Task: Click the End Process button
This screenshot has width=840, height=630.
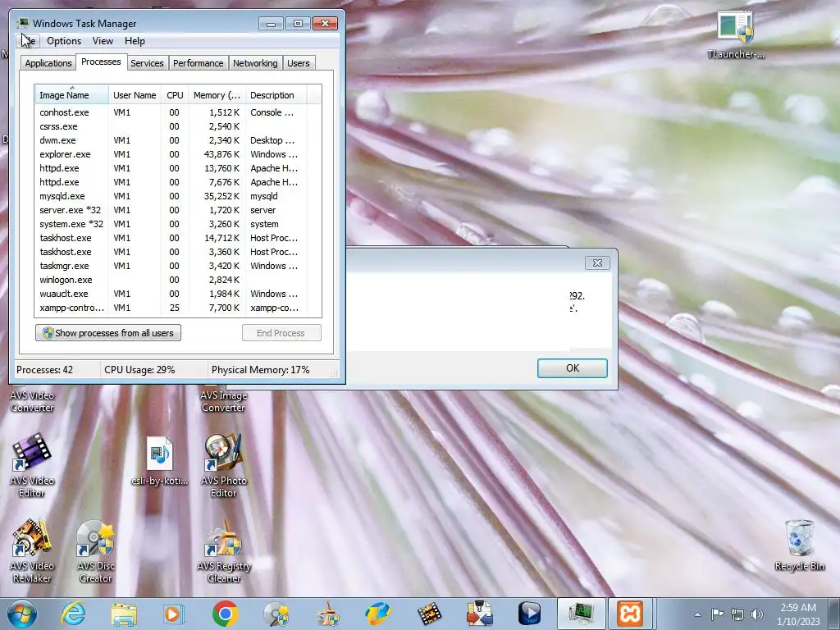Action: pyautogui.click(x=281, y=333)
